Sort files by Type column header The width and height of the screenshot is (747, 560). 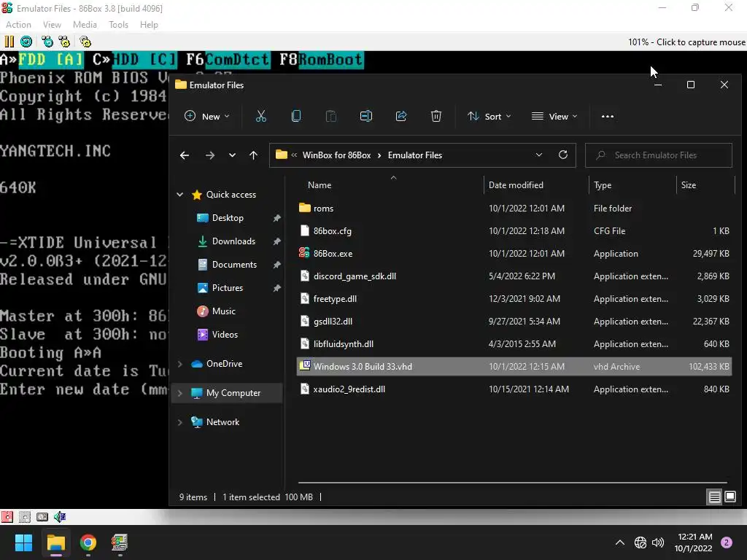click(632, 185)
